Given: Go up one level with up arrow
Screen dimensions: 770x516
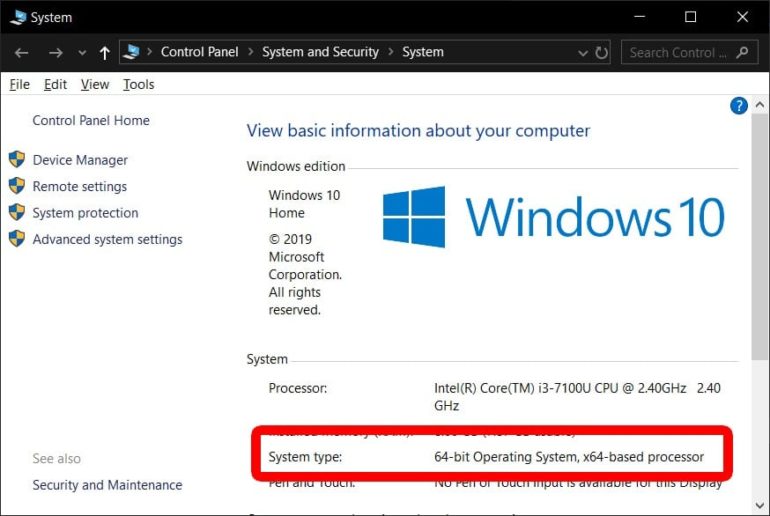Looking at the screenshot, I should click(105, 53).
